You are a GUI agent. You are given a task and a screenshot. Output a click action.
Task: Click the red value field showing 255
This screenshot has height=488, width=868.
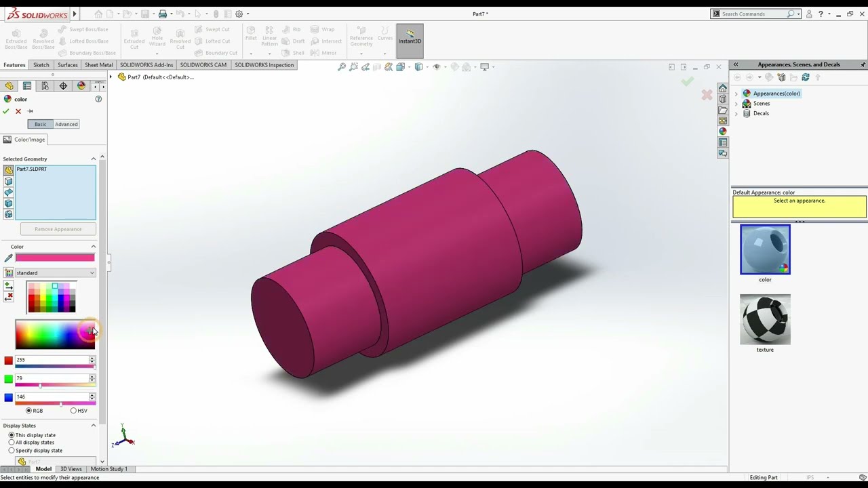[x=52, y=360]
